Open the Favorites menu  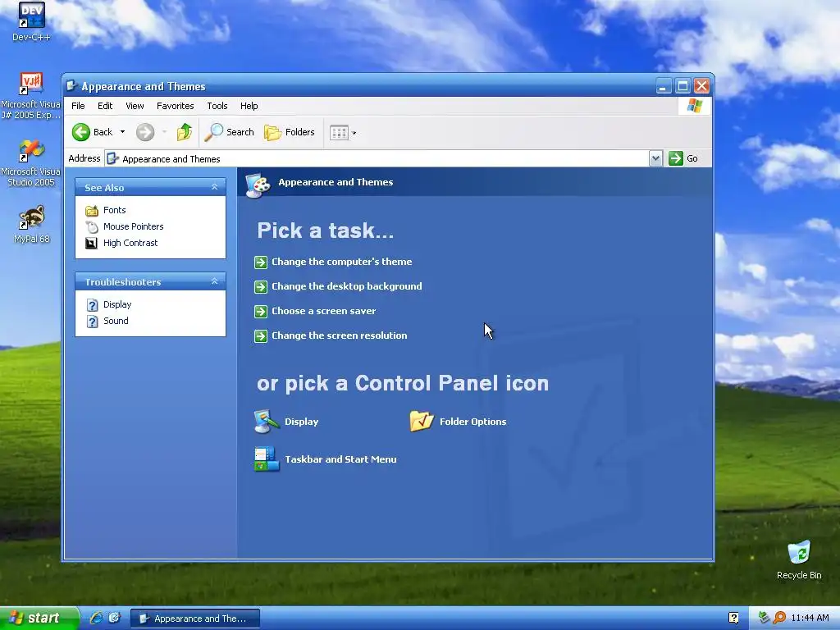176,106
